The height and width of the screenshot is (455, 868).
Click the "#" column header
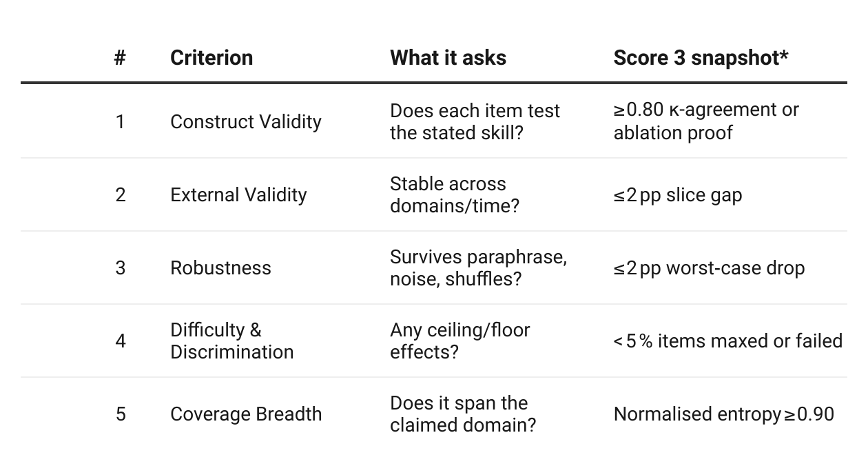(x=120, y=58)
